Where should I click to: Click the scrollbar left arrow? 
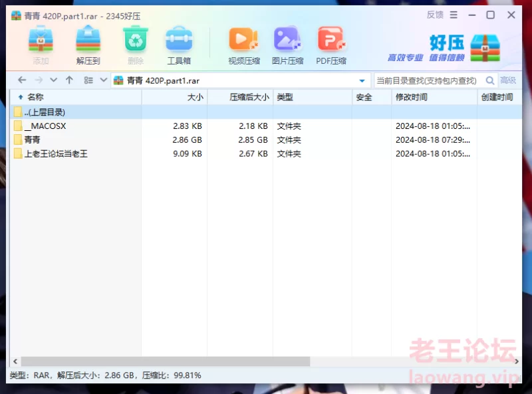pyautogui.click(x=15, y=361)
